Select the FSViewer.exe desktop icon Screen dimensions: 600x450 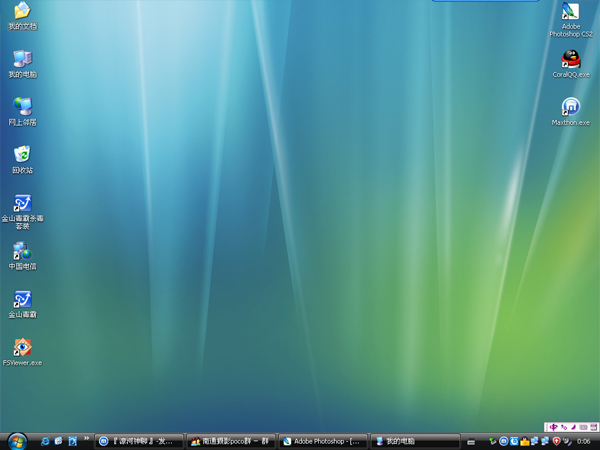[22, 347]
